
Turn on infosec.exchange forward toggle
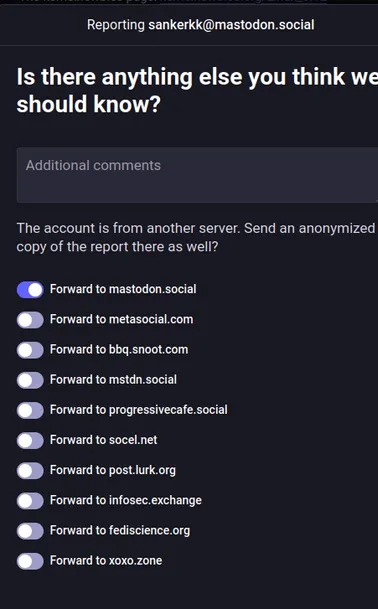(x=30, y=501)
